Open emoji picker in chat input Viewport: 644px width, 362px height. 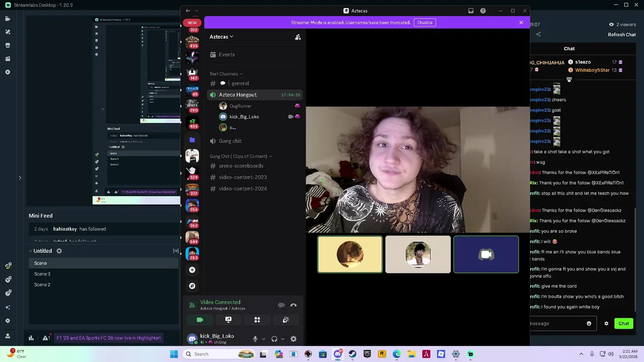pyautogui.click(x=589, y=324)
